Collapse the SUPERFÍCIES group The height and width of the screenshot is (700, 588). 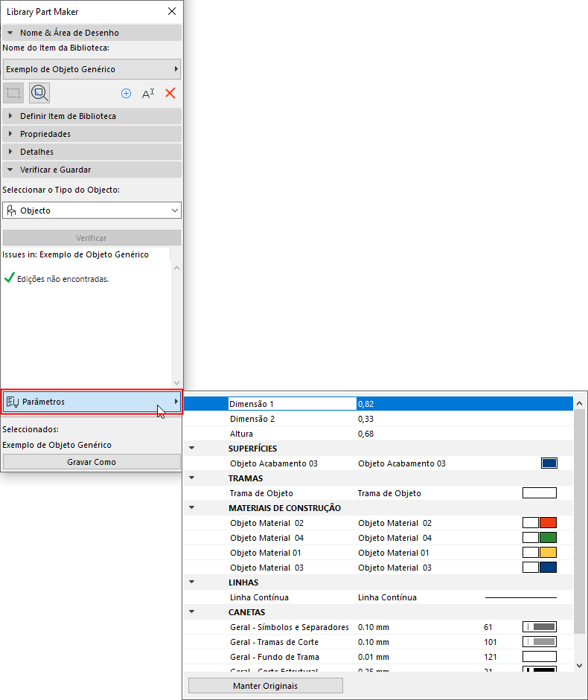pyautogui.click(x=192, y=448)
